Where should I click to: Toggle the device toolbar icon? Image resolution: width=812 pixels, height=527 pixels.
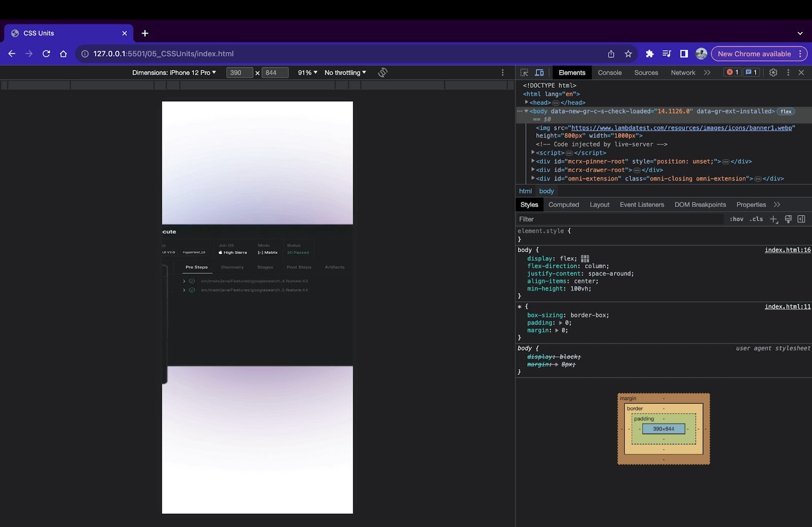(539, 73)
